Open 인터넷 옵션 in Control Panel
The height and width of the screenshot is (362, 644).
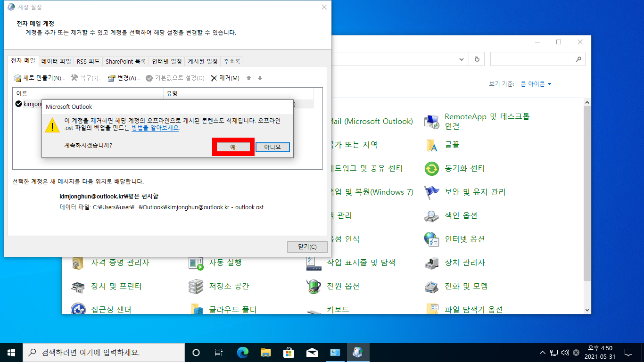coord(454,239)
